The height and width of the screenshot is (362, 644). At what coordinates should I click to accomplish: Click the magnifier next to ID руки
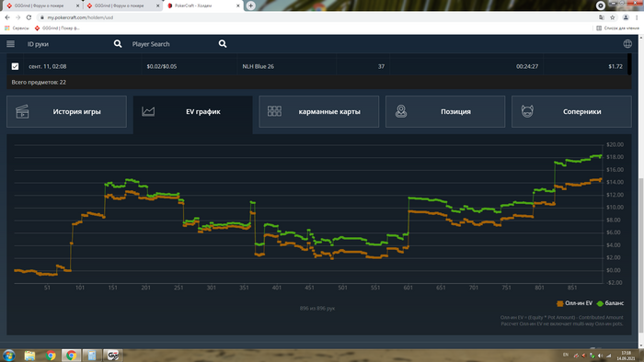(118, 44)
